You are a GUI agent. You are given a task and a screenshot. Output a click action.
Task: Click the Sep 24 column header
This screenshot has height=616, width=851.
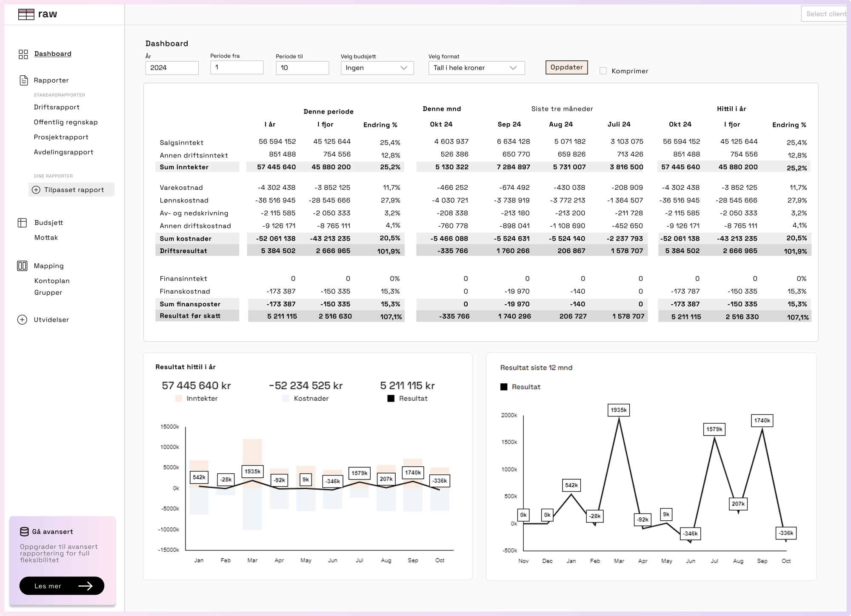coord(509,124)
